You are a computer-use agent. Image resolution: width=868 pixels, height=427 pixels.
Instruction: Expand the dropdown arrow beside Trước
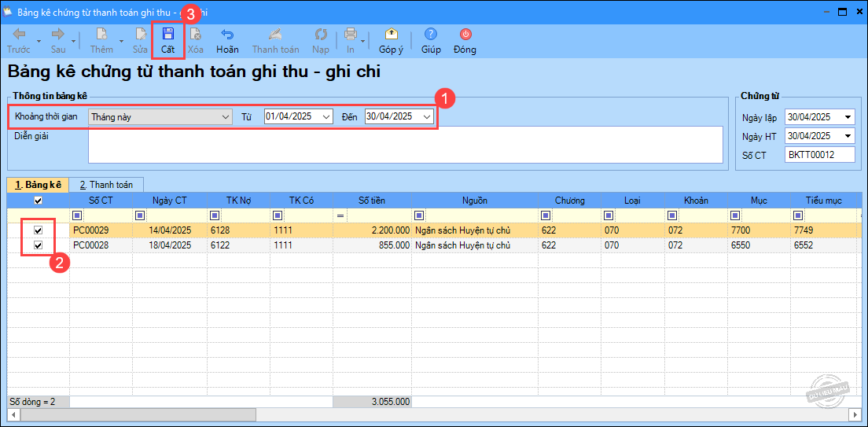click(x=39, y=40)
